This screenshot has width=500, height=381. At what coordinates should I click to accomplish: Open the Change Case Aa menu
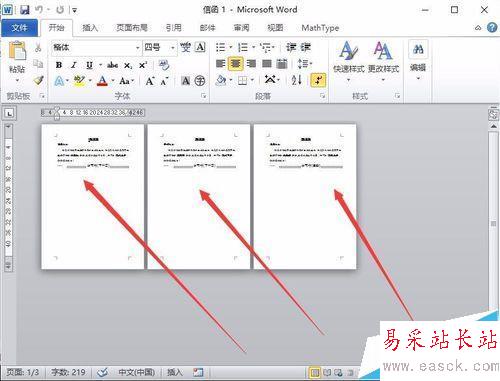[x=126, y=81]
